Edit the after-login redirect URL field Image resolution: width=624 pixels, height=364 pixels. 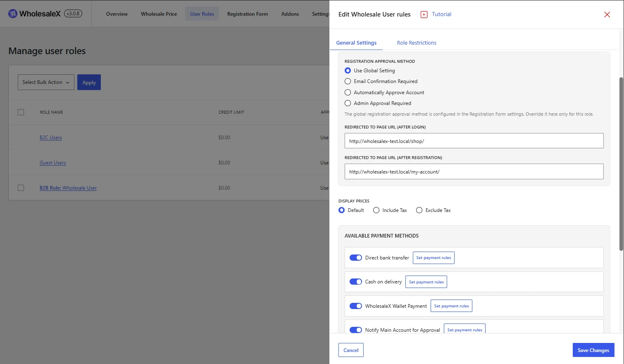point(474,141)
